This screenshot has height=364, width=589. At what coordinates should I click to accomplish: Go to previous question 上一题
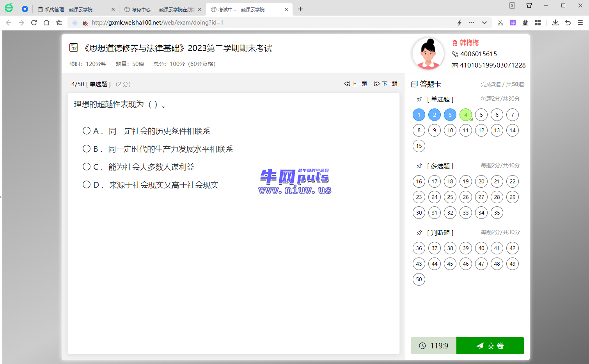355,84
